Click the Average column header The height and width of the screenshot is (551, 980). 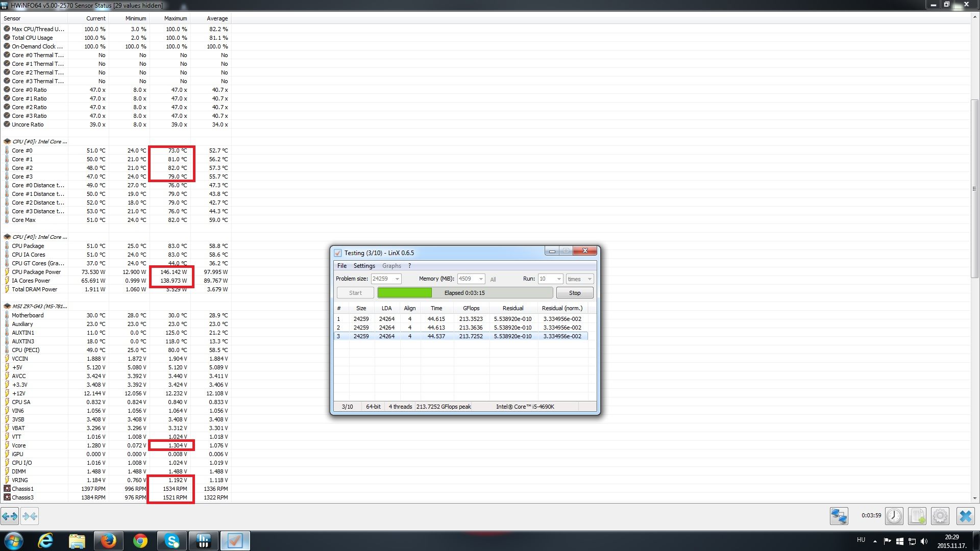211,18
